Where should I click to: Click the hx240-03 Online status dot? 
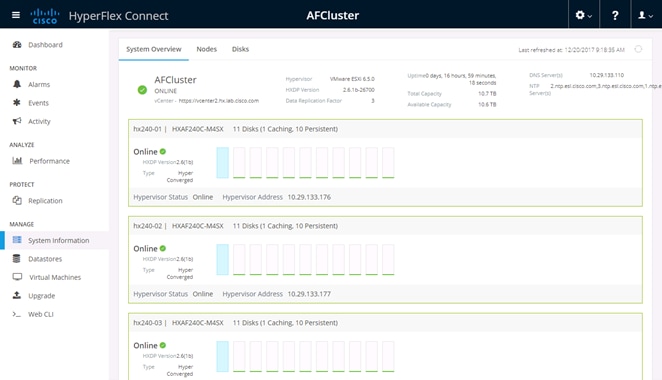click(163, 345)
